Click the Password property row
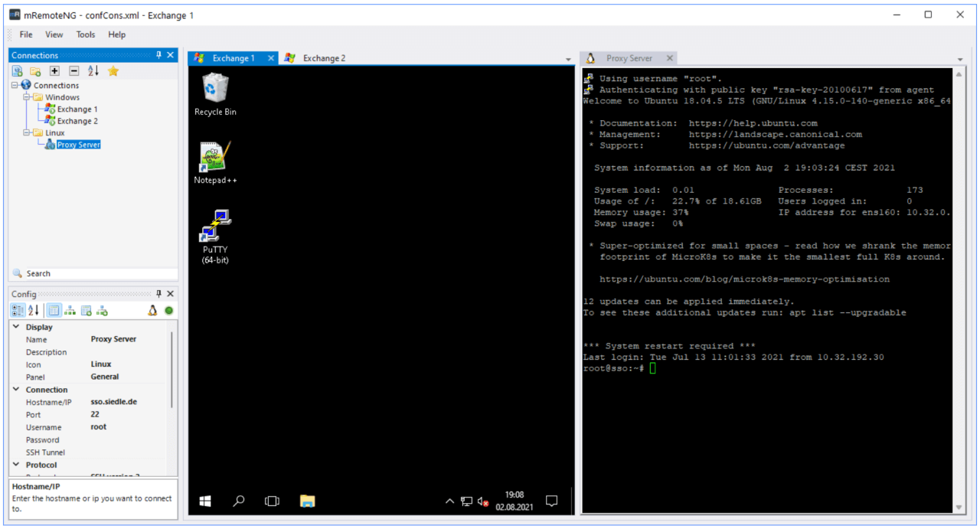Viewport: 980px width, 529px height. (x=88, y=439)
